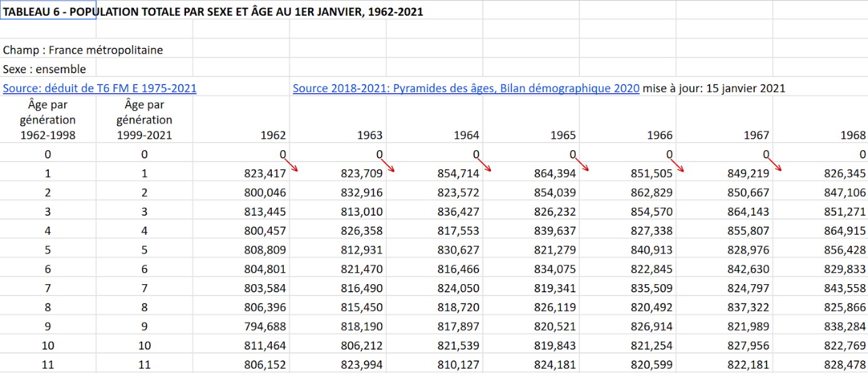Click age 3 in the 1999-2021 generation column
This screenshot has height=373, width=868.
[145, 212]
